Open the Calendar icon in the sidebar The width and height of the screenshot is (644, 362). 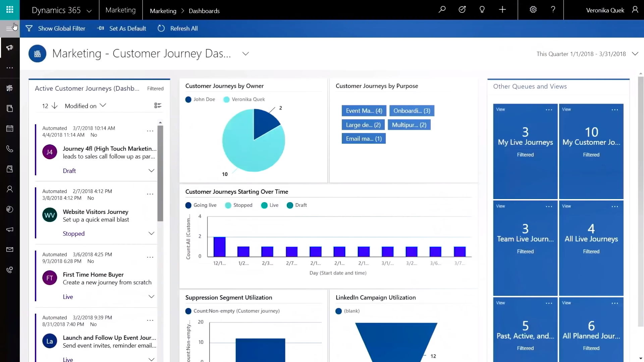pos(9,128)
